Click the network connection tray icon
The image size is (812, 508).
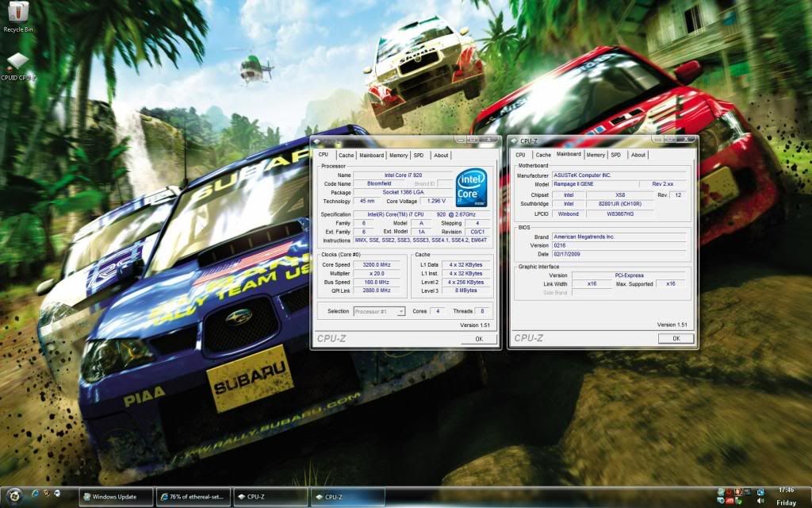[x=760, y=492]
